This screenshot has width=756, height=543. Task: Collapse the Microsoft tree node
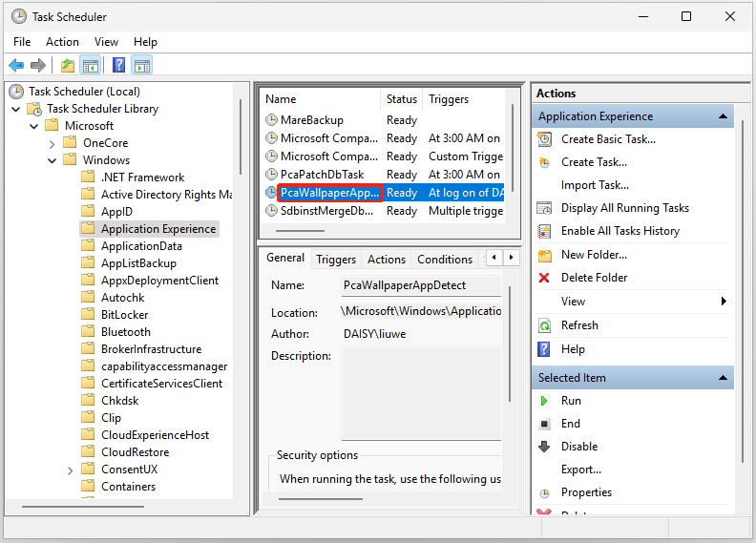[x=33, y=126]
